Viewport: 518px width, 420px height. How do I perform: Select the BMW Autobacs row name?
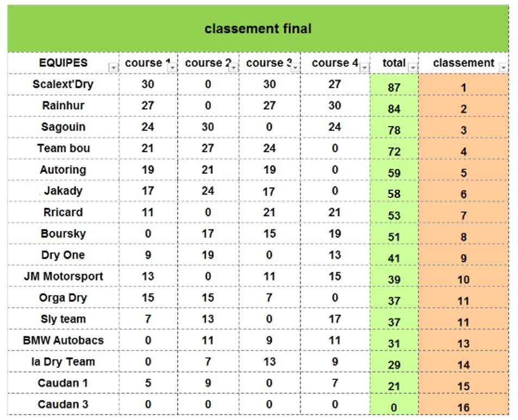tap(63, 341)
